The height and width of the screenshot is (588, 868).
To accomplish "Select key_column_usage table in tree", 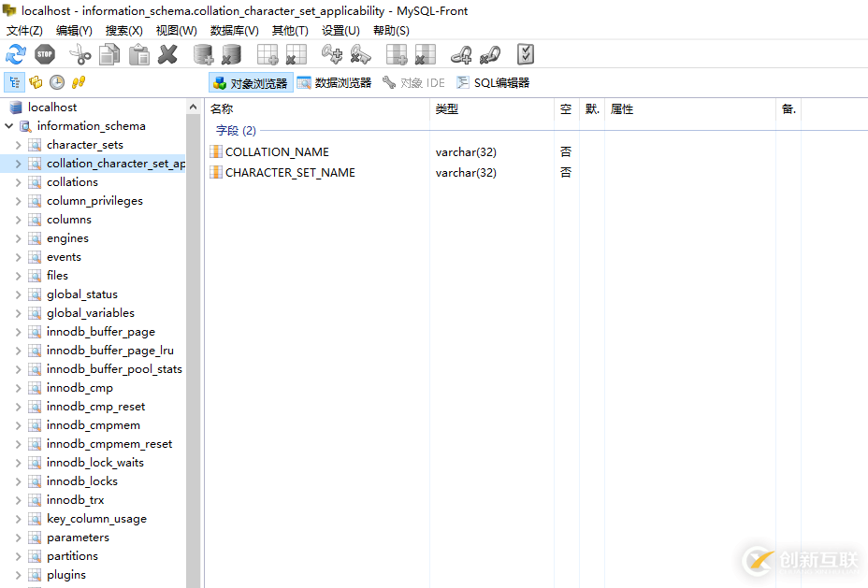I will pos(96,519).
